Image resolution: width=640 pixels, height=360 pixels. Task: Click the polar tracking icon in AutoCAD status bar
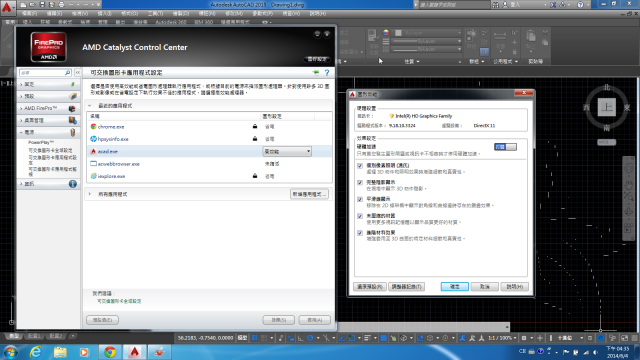[x=310, y=338]
